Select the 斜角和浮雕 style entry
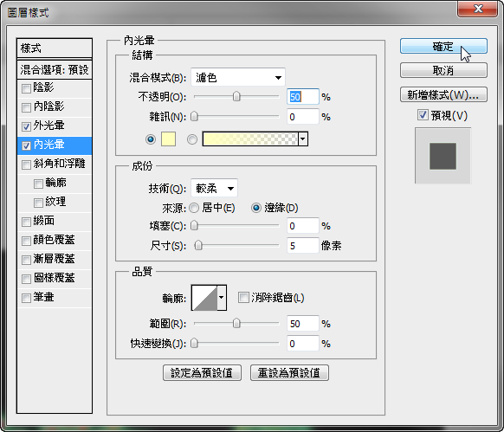 (55, 164)
